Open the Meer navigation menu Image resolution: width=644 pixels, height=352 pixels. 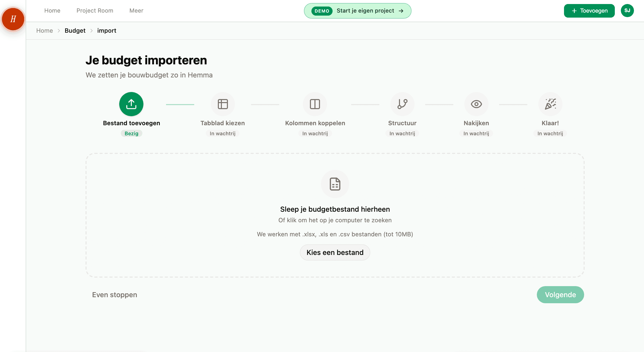point(136,11)
